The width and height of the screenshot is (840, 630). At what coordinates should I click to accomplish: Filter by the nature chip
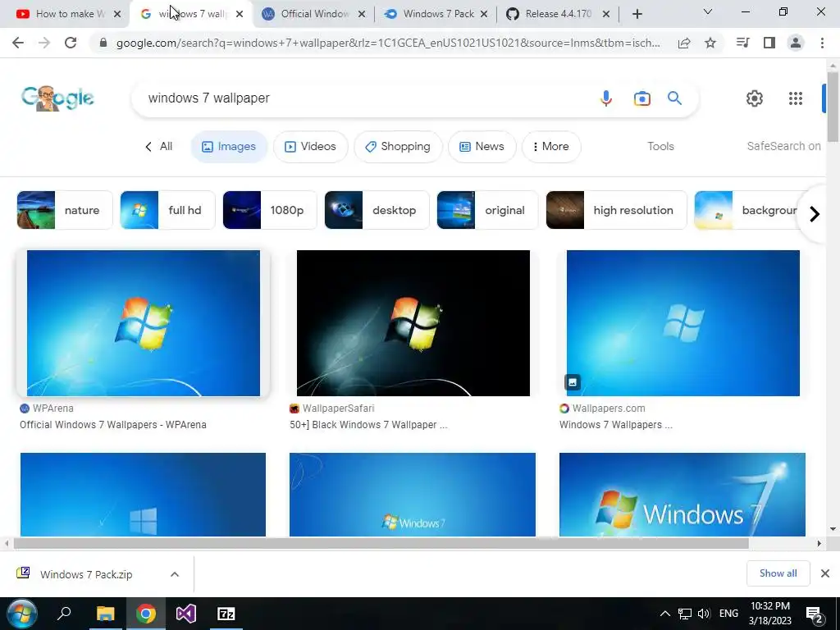[x=65, y=210]
